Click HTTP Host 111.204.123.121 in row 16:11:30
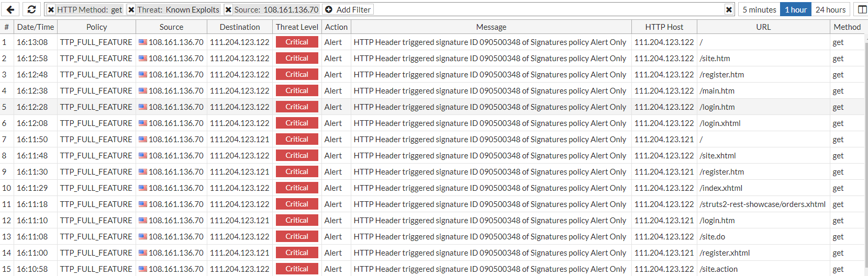The image size is (868, 276). 664,172
